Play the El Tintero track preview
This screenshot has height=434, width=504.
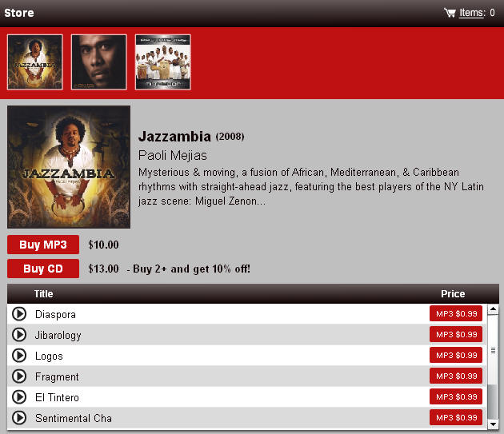[19, 397]
